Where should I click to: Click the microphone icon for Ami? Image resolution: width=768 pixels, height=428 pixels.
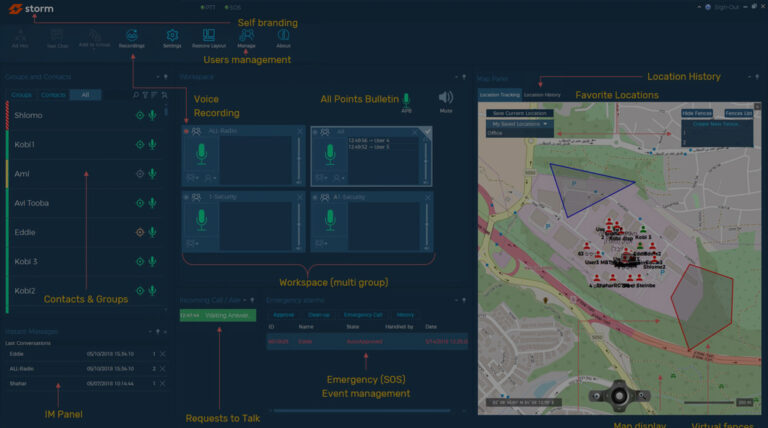(x=153, y=173)
